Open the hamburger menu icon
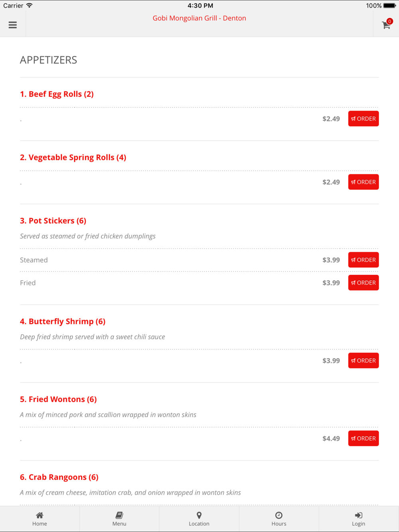Viewport: 399px width, 532px height. pyautogui.click(x=13, y=25)
